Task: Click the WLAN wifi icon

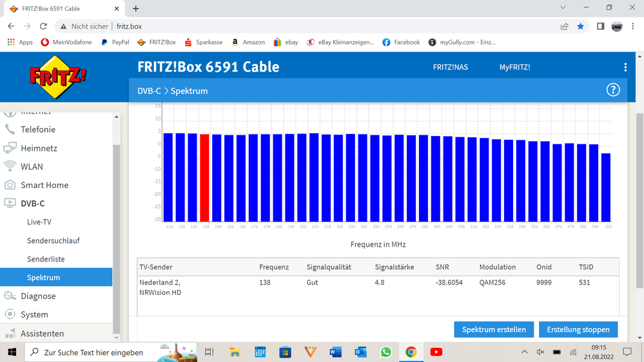Action: [10, 167]
